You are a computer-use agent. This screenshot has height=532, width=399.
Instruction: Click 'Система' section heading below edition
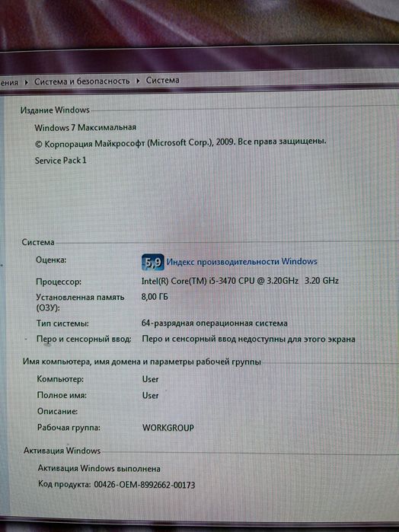point(38,242)
